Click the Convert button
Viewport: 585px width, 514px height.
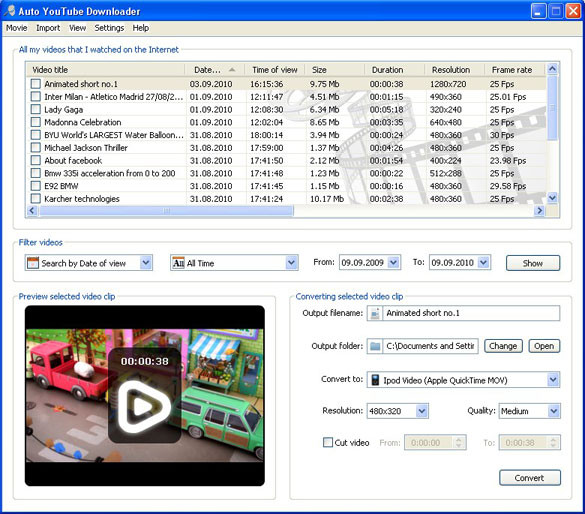click(529, 478)
